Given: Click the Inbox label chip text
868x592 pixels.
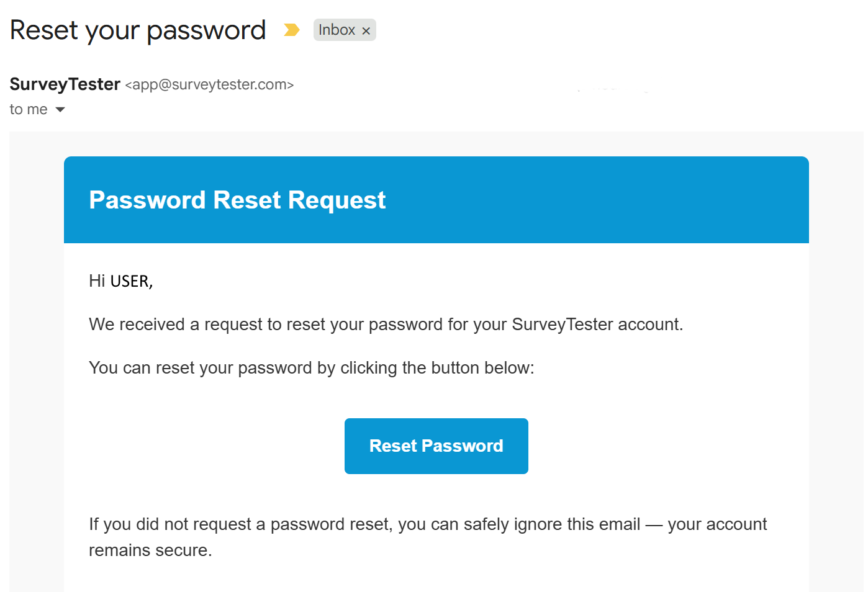Looking at the screenshot, I should tap(337, 30).
